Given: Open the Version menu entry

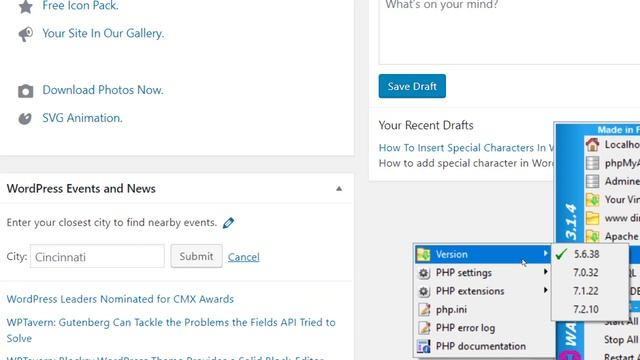Looking at the screenshot, I should click(x=483, y=254).
